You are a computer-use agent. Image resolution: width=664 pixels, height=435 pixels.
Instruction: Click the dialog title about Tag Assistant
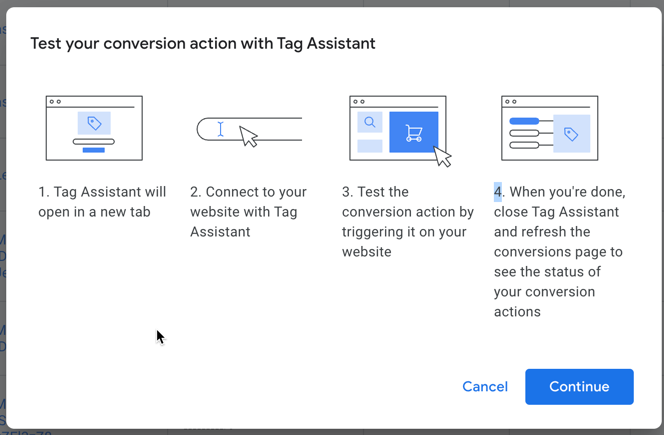(x=203, y=44)
